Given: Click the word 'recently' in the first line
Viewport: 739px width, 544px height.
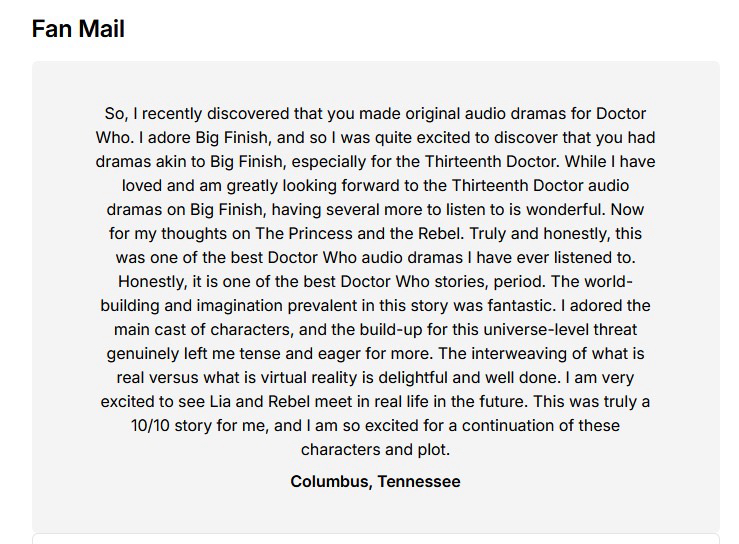Looking at the screenshot, I should click(171, 113).
